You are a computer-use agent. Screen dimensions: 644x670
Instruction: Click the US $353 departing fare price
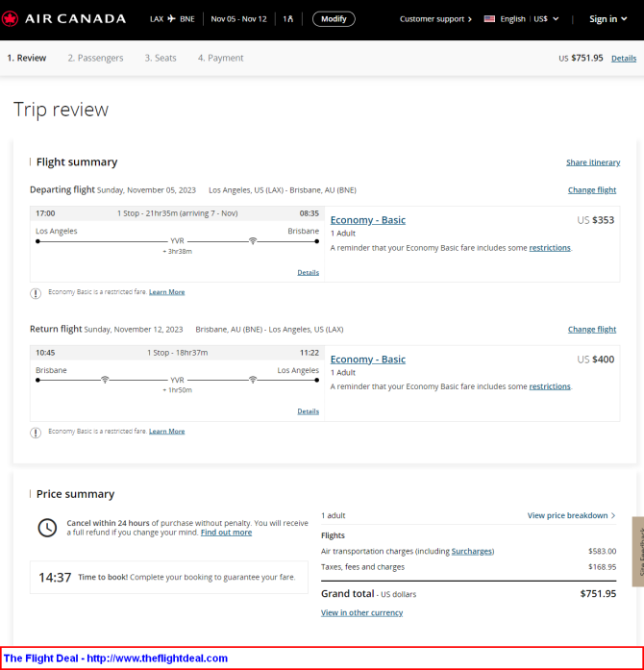click(595, 220)
